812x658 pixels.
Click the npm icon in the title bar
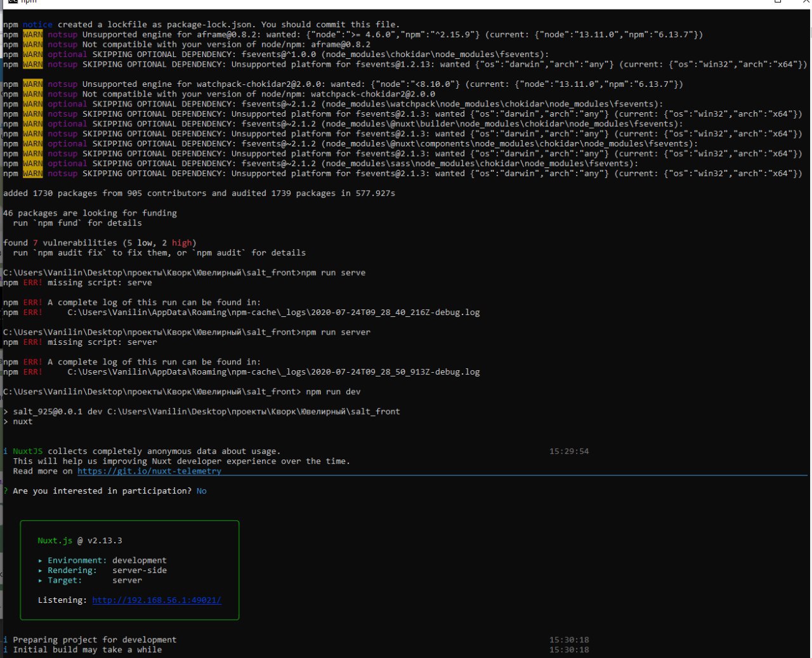tap(13, 1)
